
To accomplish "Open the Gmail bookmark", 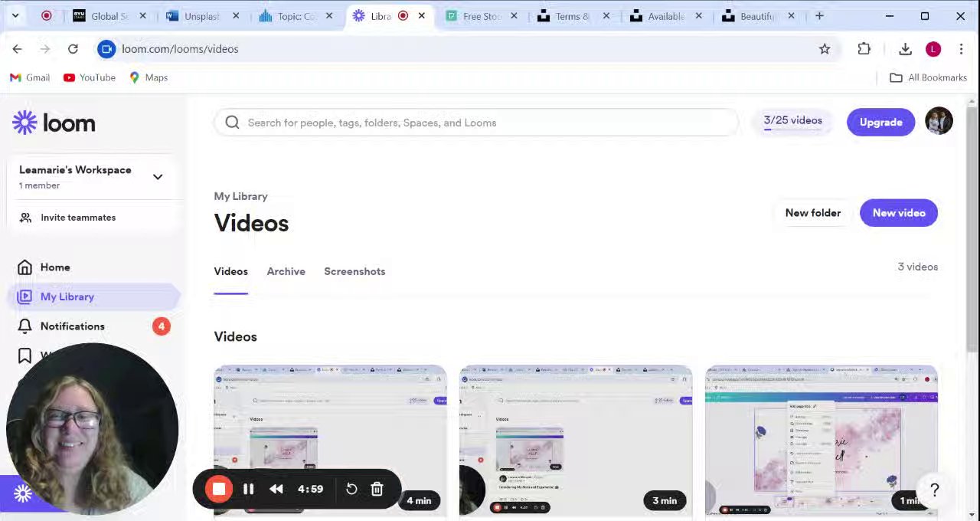I will pyautogui.click(x=30, y=77).
